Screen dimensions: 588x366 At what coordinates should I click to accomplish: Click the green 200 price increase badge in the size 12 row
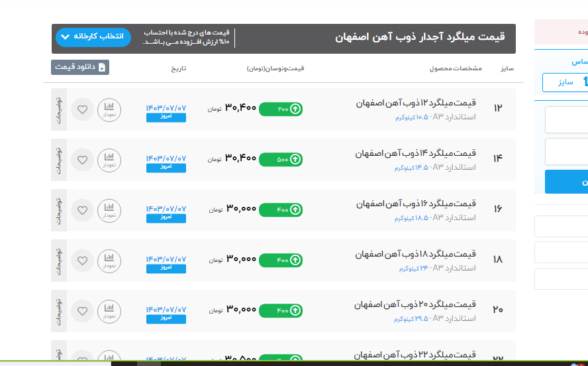(x=281, y=109)
